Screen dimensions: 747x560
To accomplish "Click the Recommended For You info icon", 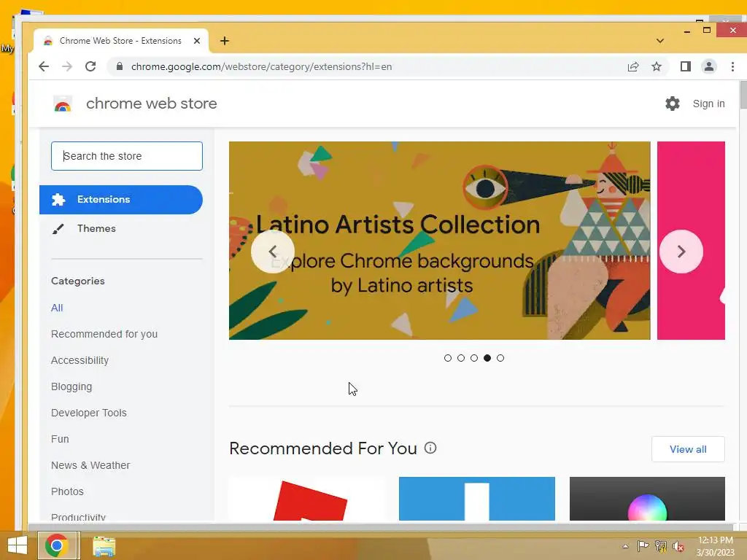I will pyautogui.click(x=430, y=448).
